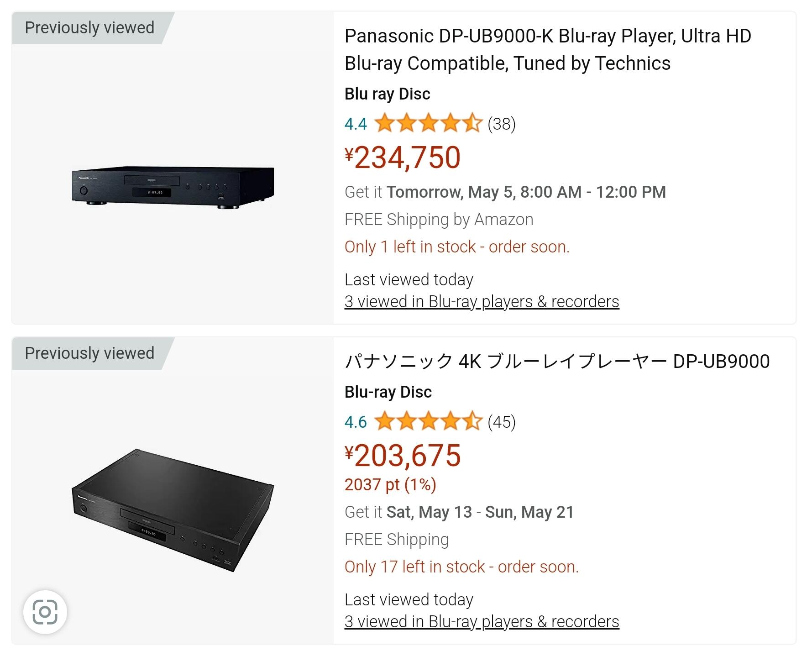Viewport: 807px width, 672px height.
Task: Open the Panasonic DP-UB9000-K Blu-ray Player title
Action: (x=547, y=49)
